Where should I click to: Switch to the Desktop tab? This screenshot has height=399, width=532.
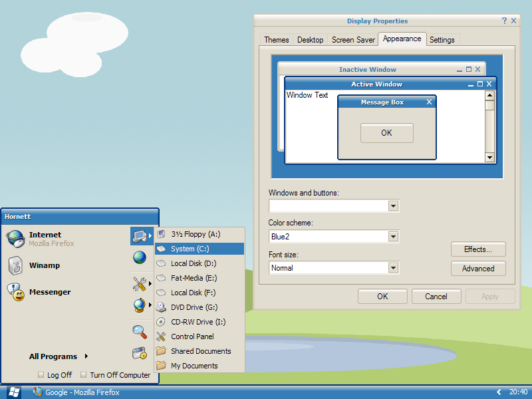[x=310, y=40]
